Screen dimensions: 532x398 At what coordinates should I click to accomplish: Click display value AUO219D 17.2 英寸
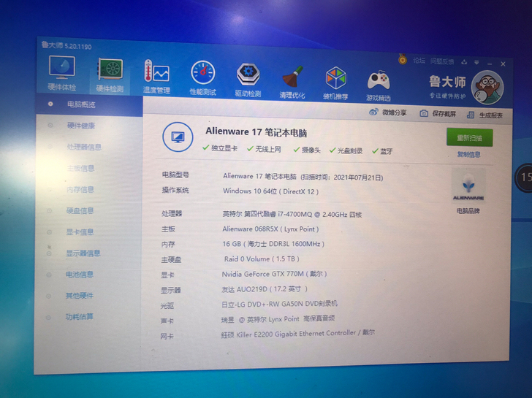click(x=265, y=289)
